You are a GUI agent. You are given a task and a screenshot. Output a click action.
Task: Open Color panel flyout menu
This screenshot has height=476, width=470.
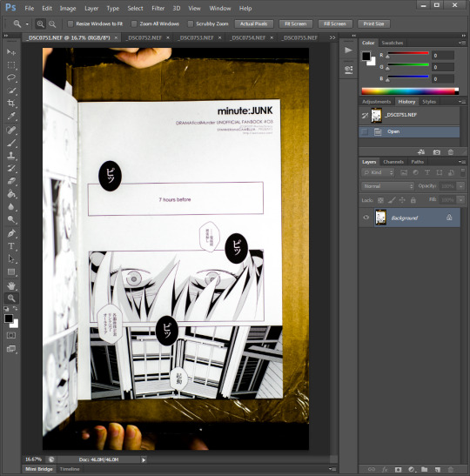click(462, 43)
